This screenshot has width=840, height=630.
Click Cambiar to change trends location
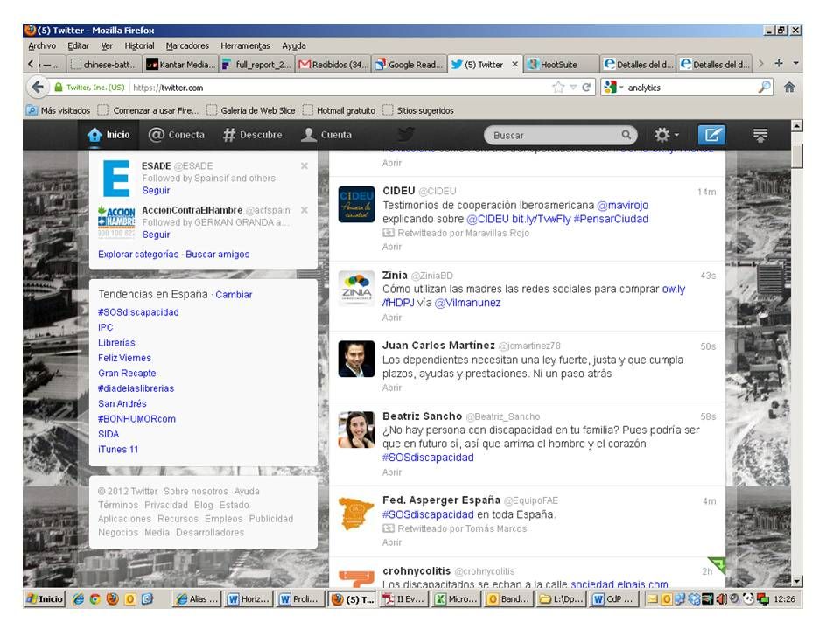pyautogui.click(x=234, y=295)
